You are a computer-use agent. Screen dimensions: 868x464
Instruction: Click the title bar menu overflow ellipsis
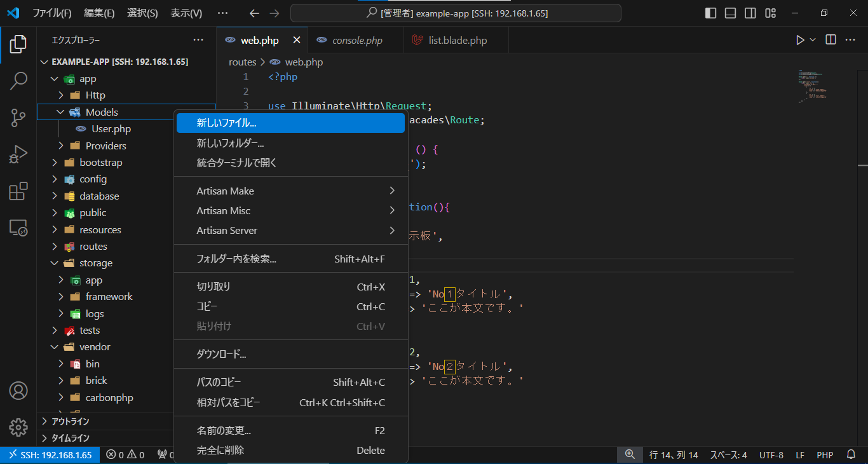pos(222,13)
